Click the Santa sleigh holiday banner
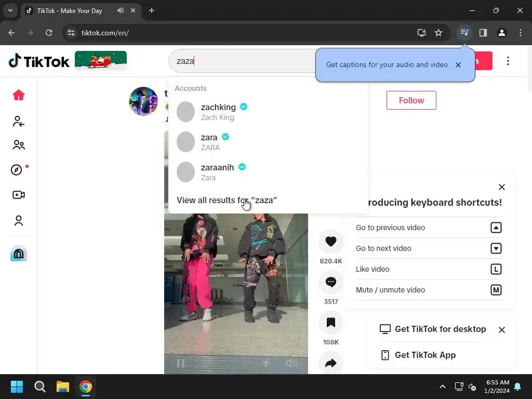The image size is (532, 399). pyautogui.click(x=101, y=61)
